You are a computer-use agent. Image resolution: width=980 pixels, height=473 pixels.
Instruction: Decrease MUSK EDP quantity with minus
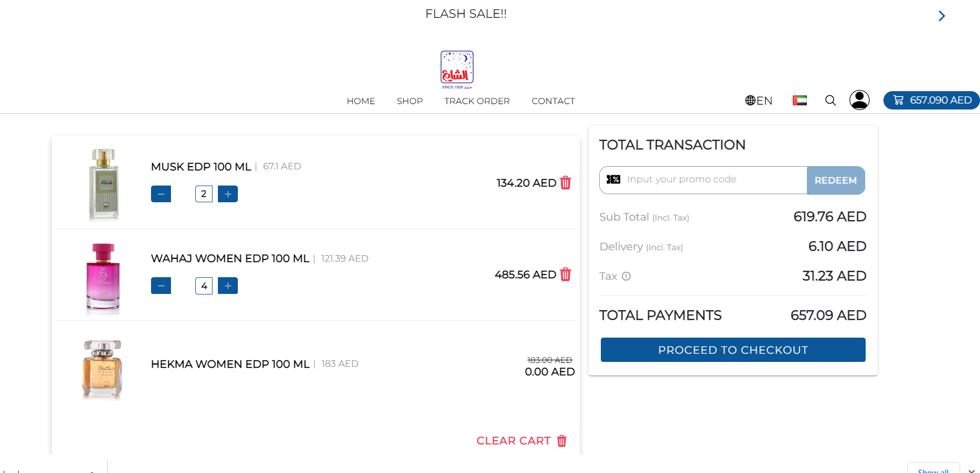[x=161, y=194]
